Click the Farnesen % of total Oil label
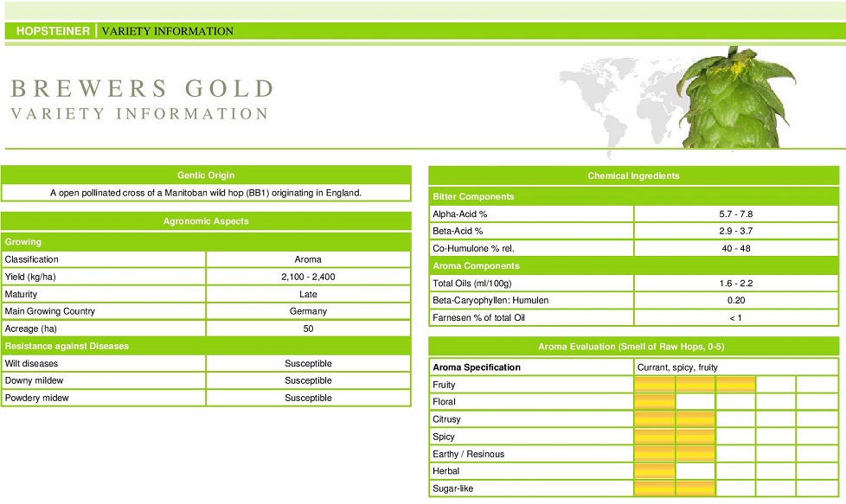This screenshot has height=504, width=846. point(478,318)
